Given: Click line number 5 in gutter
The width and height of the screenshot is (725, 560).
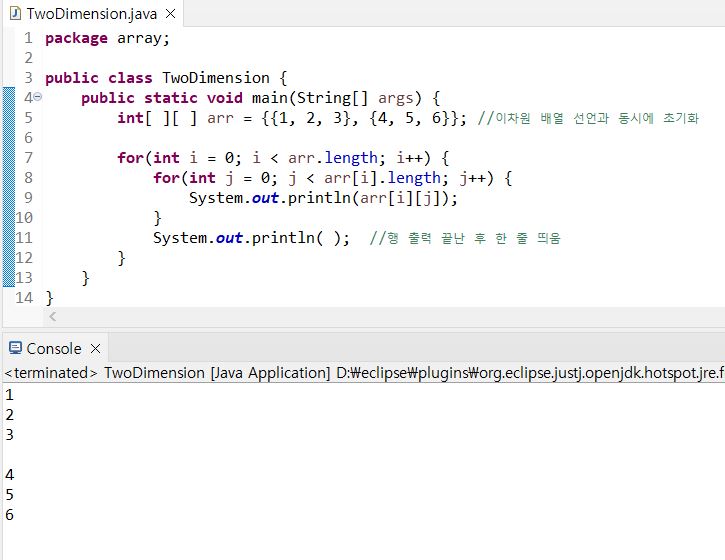Looking at the screenshot, I should coord(28,118).
